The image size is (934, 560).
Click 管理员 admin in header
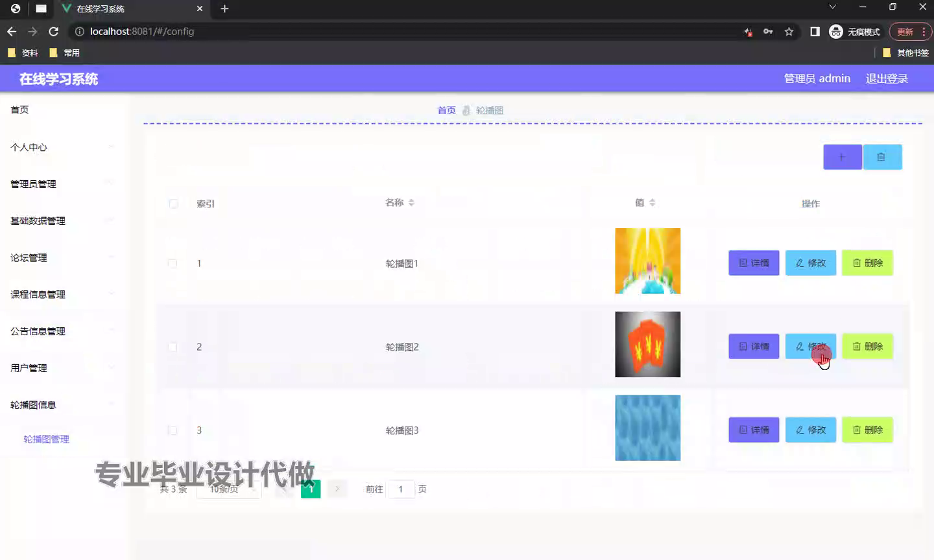(x=817, y=78)
